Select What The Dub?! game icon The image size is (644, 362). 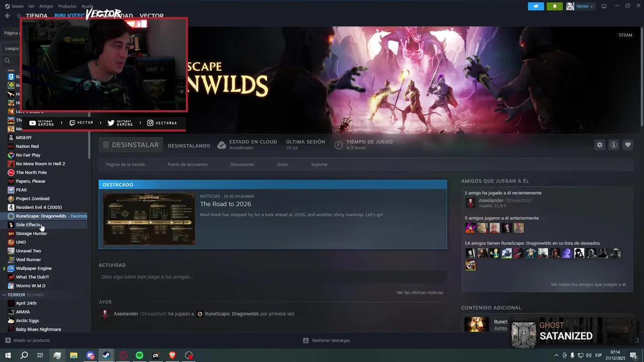click(x=11, y=277)
